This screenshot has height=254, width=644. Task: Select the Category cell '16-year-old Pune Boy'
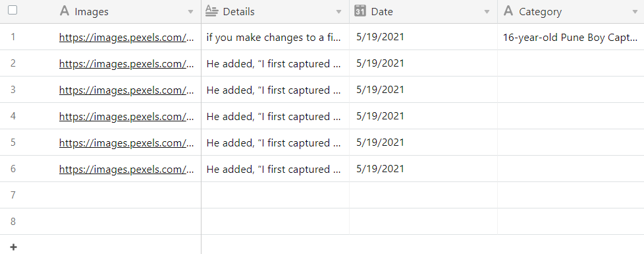click(x=571, y=37)
